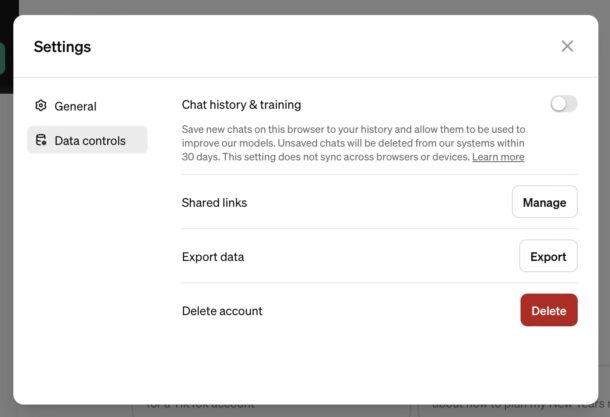This screenshot has width=610, height=417.
Task: Click the Export data row label
Action: point(213,257)
